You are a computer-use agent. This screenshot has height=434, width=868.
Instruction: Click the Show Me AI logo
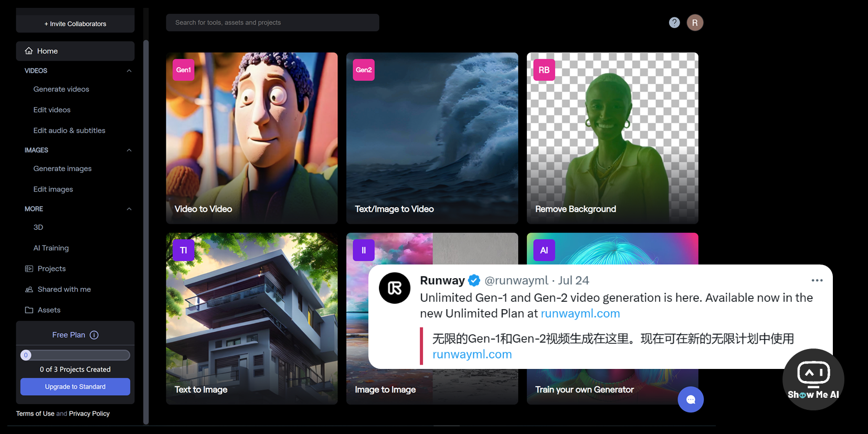(813, 379)
